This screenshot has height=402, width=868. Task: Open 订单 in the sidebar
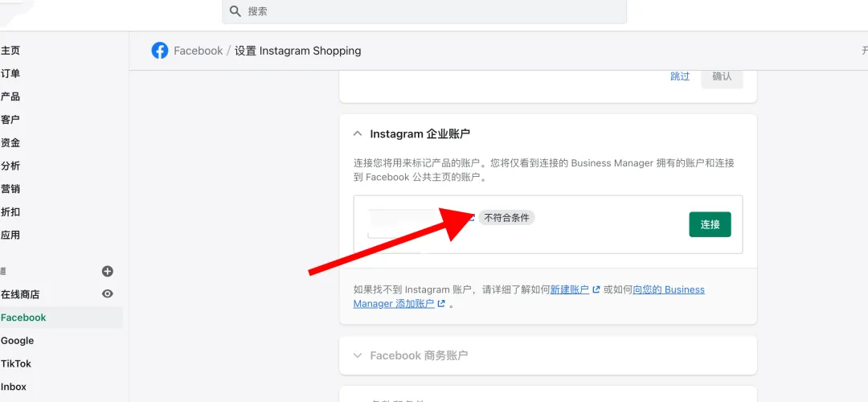[x=10, y=74]
